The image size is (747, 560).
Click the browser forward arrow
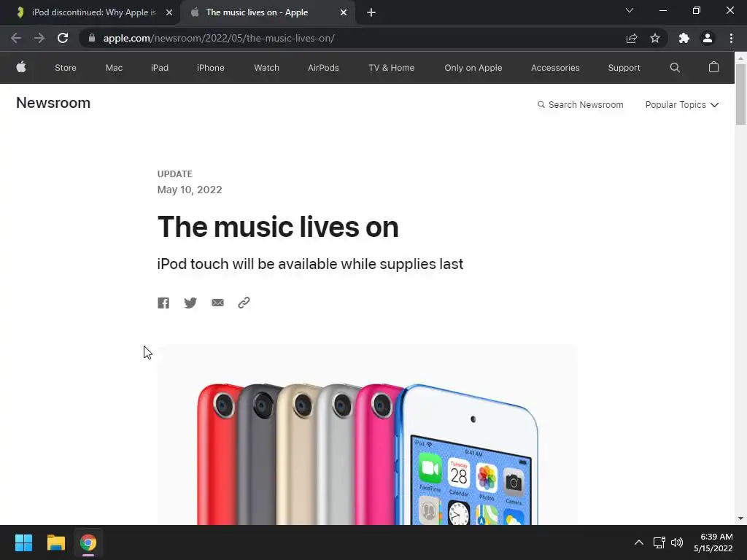(x=39, y=38)
